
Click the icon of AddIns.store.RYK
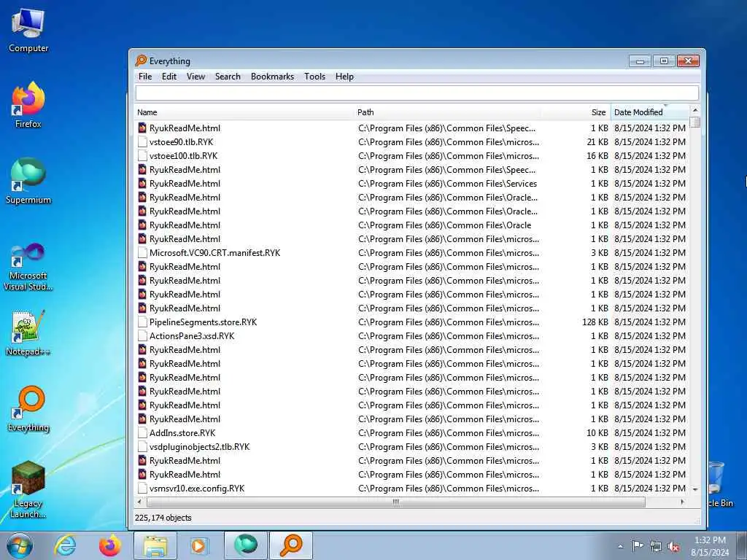pyautogui.click(x=142, y=433)
